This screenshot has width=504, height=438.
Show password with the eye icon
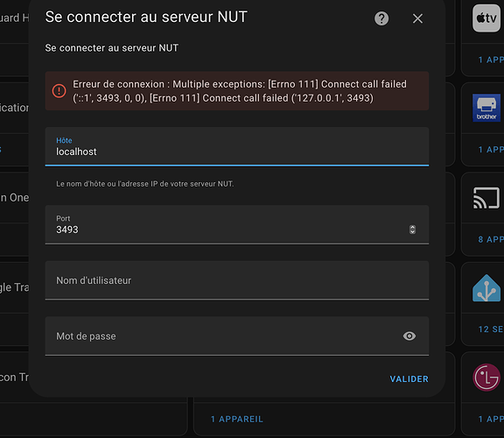(x=409, y=336)
